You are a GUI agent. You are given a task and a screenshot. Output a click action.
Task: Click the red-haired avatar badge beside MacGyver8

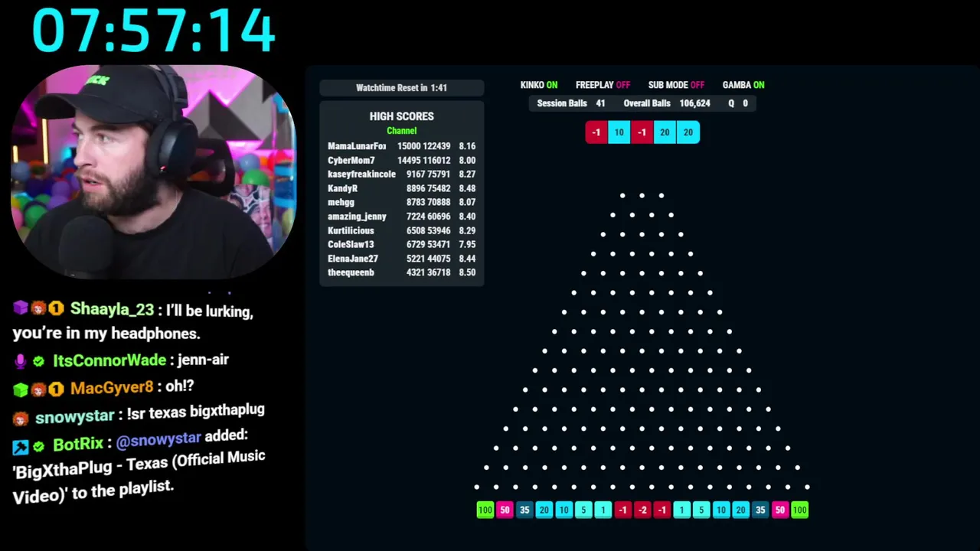click(38, 389)
